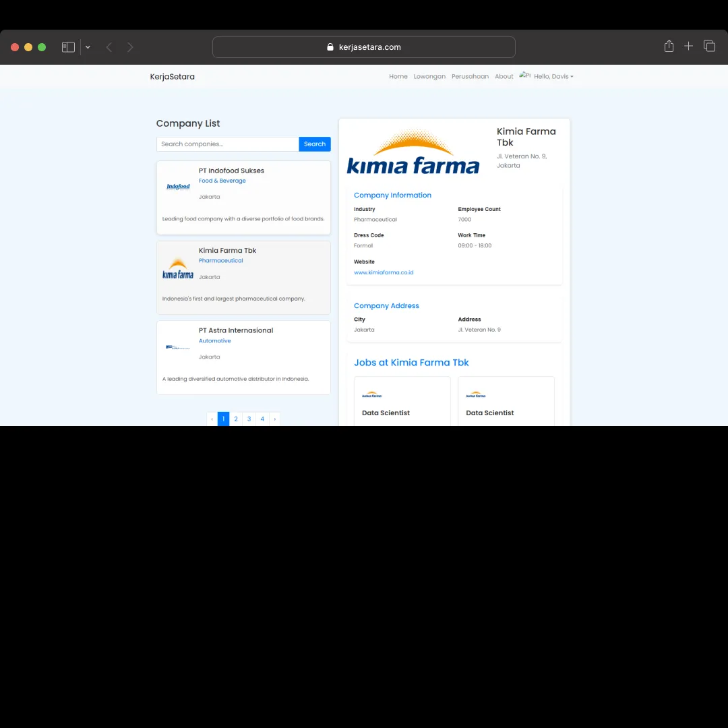
Task: Click the lock icon in address bar
Action: (x=330, y=47)
